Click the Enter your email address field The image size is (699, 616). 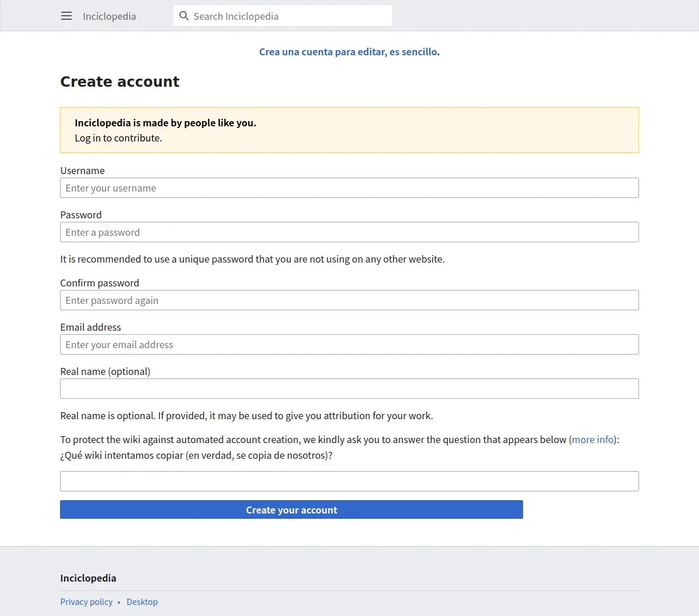click(349, 345)
